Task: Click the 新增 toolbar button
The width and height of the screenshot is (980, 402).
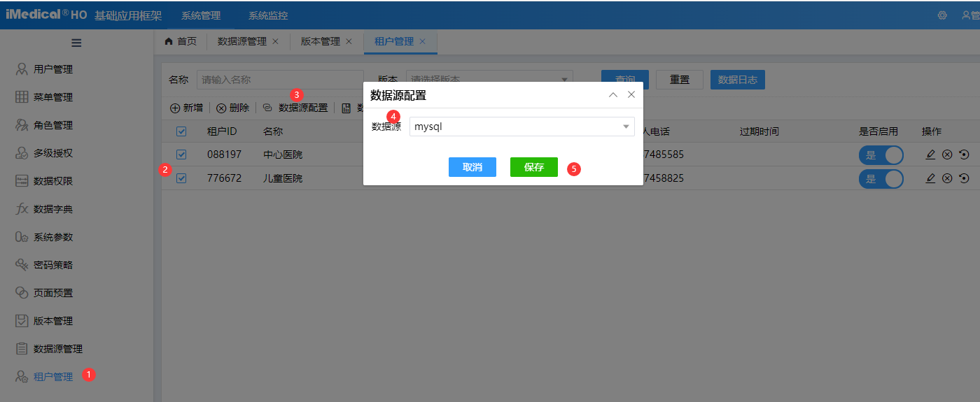Action: tap(187, 108)
